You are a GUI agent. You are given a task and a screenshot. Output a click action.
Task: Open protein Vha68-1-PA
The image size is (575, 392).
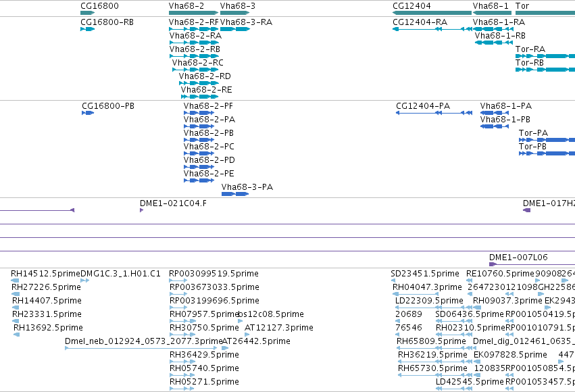point(506,106)
